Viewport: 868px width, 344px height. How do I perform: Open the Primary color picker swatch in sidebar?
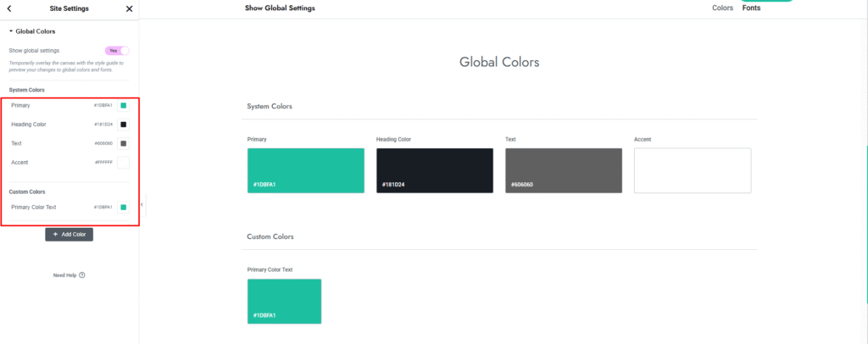[123, 105]
